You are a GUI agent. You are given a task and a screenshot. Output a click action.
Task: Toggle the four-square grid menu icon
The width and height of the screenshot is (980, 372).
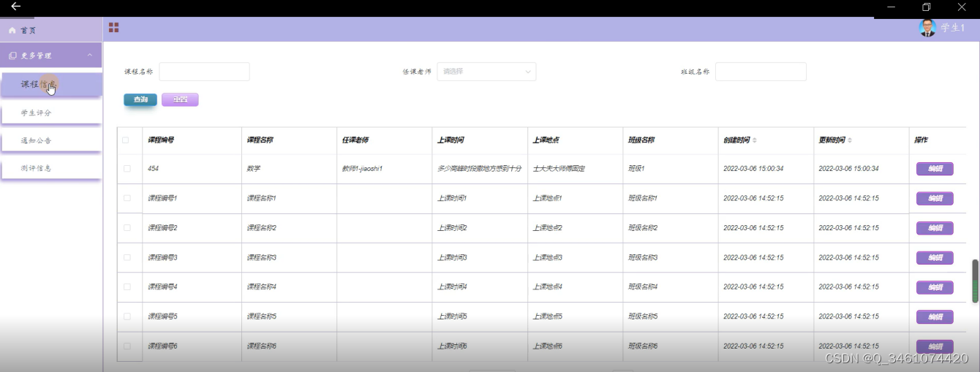[114, 28]
